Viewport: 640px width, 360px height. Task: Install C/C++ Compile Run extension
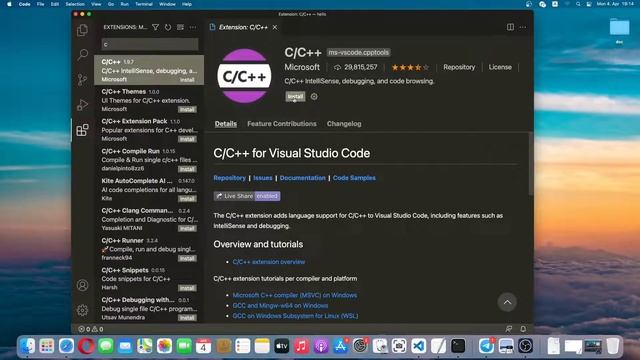(187, 169)
